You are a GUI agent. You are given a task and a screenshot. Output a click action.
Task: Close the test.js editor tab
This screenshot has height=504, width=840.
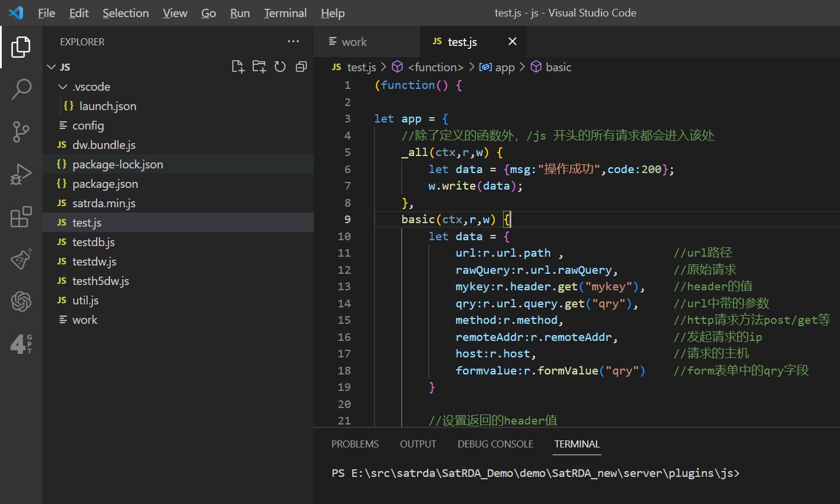512,41
